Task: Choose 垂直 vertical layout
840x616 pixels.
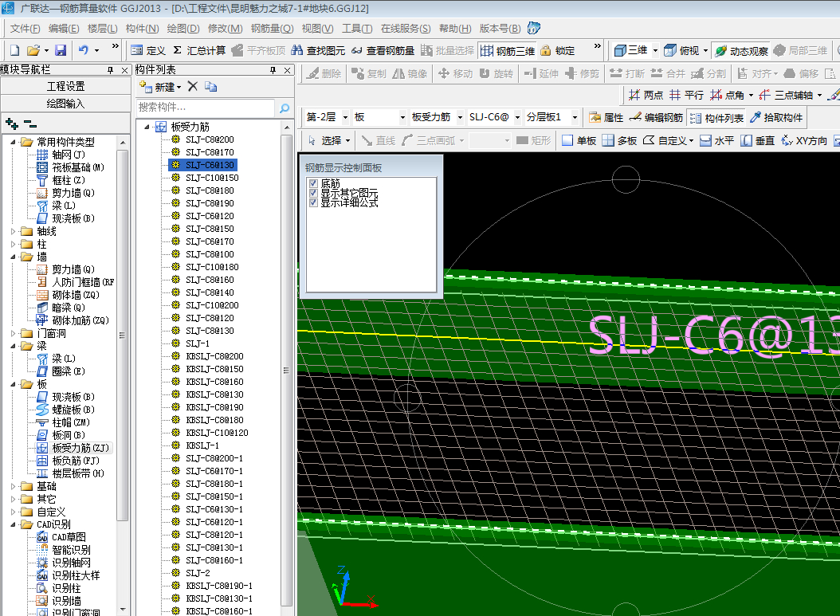Action: [x=757, y=140]
